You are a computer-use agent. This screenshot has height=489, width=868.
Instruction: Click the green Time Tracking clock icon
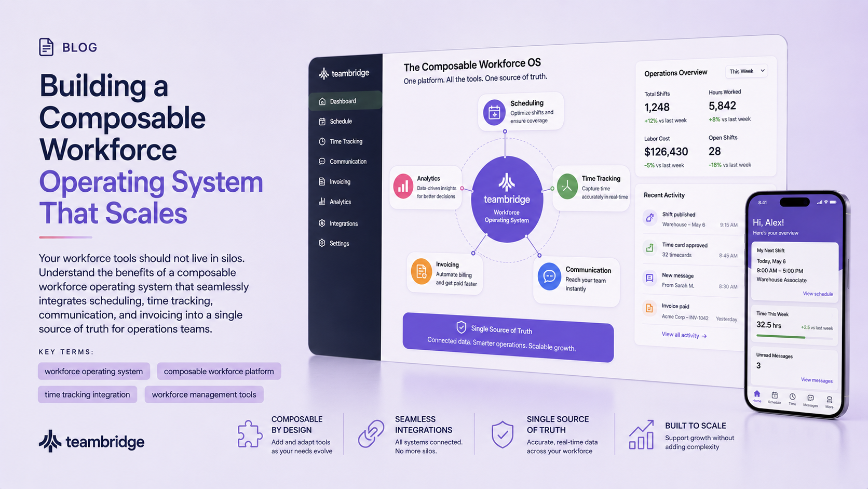[x=567, y=186]
